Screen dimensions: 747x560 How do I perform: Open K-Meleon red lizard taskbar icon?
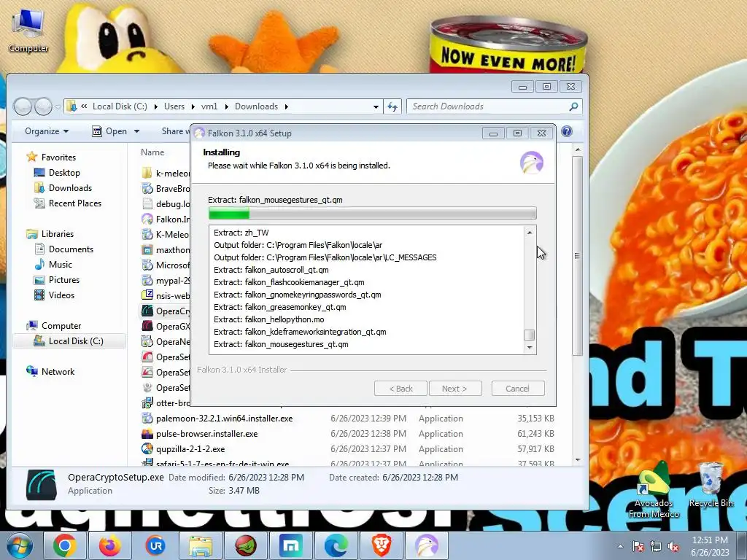(x=245, y=545)
